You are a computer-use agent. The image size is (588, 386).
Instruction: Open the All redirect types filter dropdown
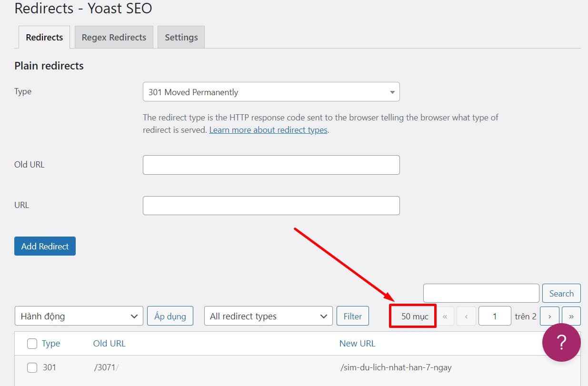[268, 316]
